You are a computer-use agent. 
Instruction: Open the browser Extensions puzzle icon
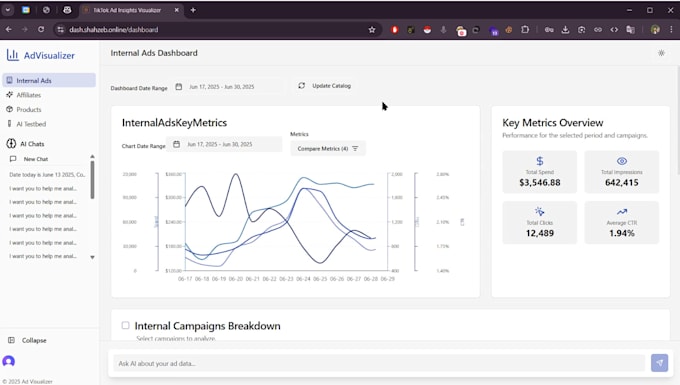[525, 29]
